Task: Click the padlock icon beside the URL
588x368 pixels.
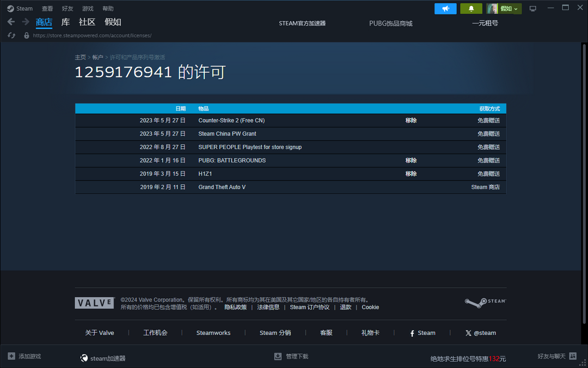Action: tap(26, 35)
